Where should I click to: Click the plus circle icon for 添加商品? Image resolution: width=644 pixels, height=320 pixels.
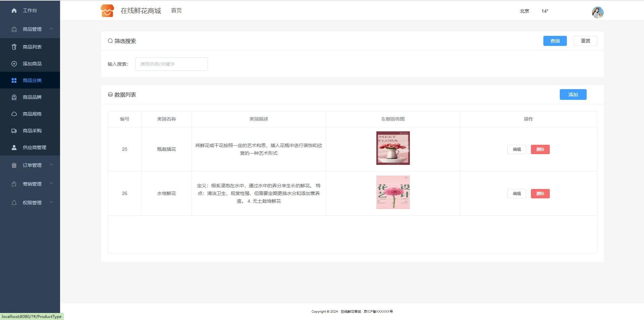[14, 64]
